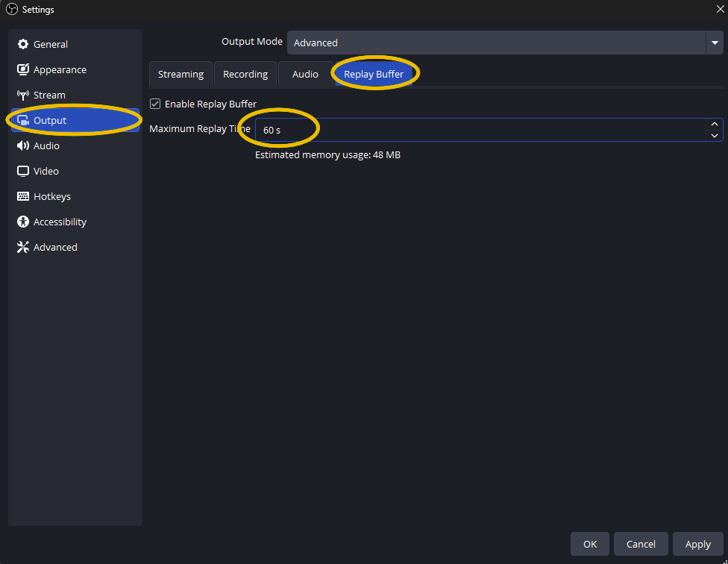Switch to the Recording tab
This screenshot has width=728, height=564.
click(245, 75)
